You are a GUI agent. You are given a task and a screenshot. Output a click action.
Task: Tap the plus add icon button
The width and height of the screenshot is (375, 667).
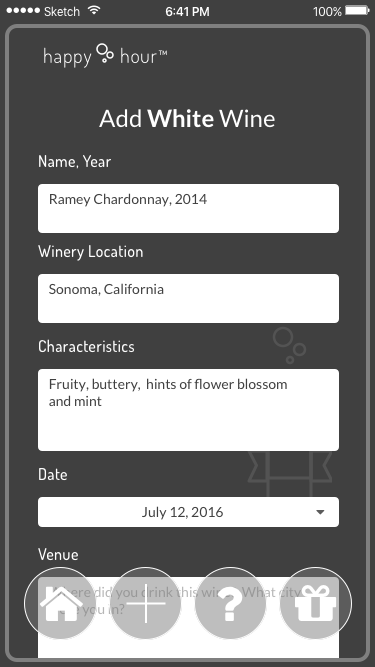point(145,603)
